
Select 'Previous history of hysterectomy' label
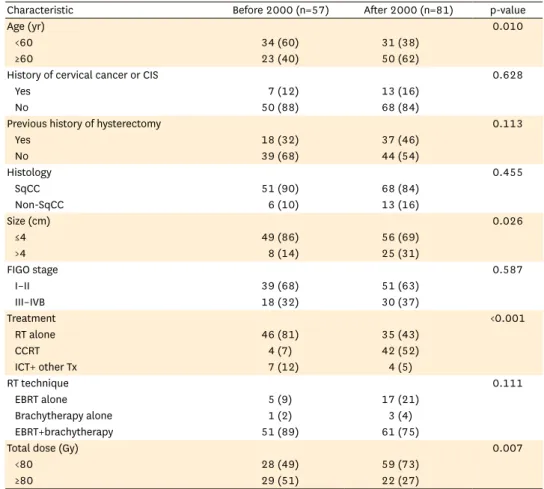[84, 124]
